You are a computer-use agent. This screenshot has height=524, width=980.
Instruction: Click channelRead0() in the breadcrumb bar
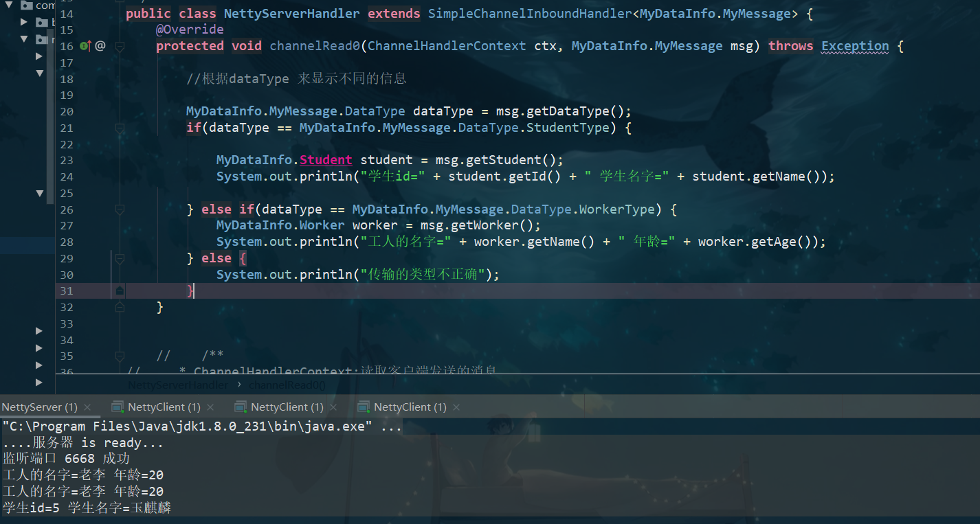coord(287,385)
